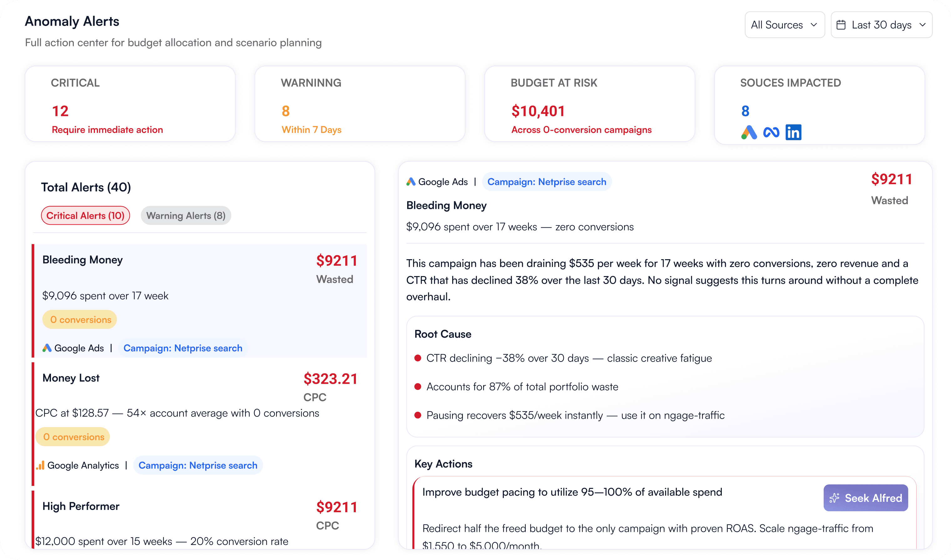The image size is (951, 560).
Task: Click the LinkedIn icon in Sources Impacted
Action: pos(793,133)
